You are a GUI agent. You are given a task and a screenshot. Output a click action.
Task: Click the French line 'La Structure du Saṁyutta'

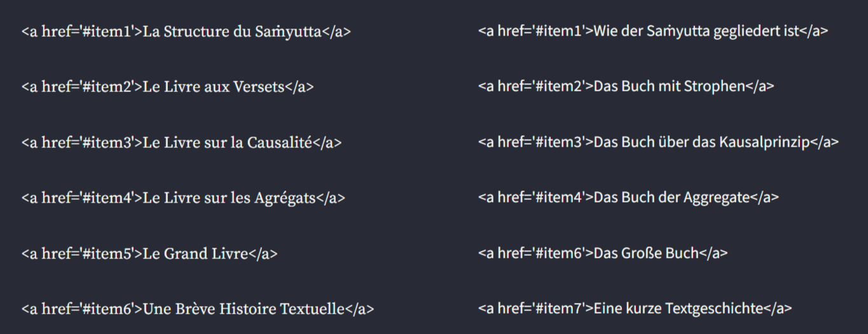tap(231, 32)
